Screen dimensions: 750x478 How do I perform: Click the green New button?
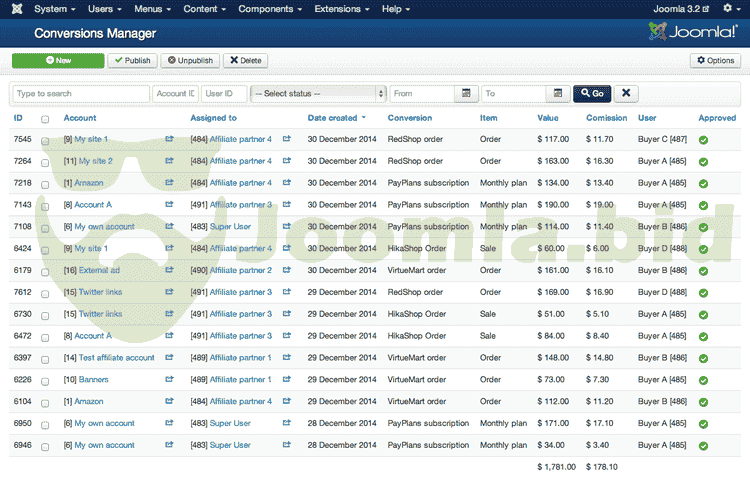[x=58, y=60]
